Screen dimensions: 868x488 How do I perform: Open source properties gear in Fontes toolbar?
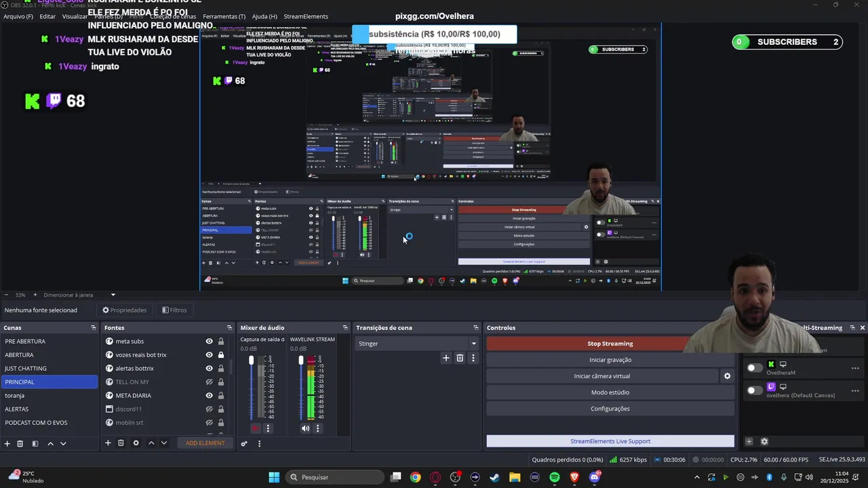tap(136, 443)
